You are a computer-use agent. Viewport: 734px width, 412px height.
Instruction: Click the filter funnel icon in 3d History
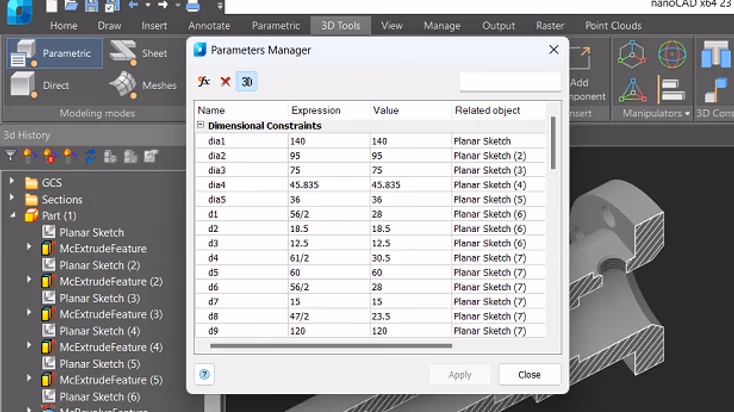pyautogui.click(x=10, y=155)
